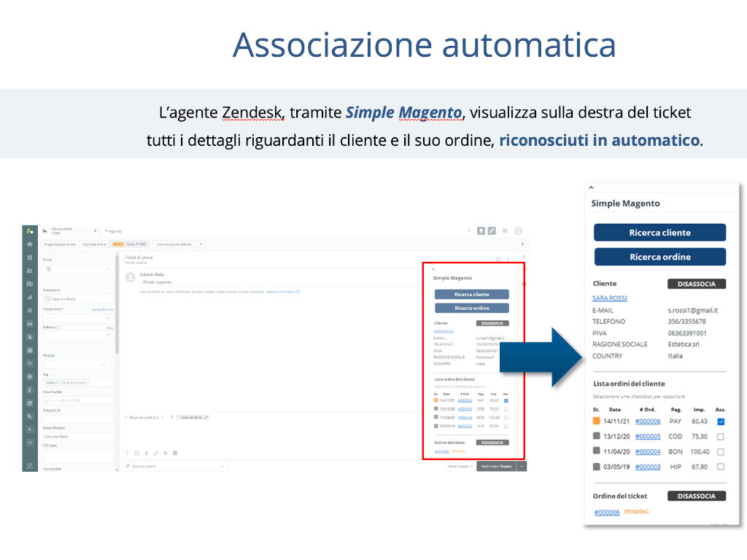Open the user avatar in top right
Viewport: 747px width, 560px height.
click(518, 230)
